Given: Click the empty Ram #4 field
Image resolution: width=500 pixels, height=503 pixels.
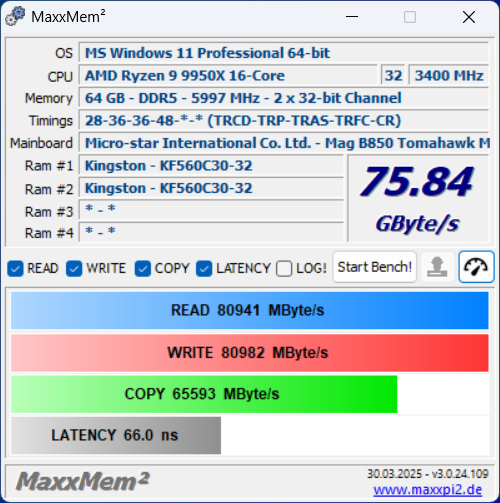Looking at the screenshot, I should click(x=211, y=232).
